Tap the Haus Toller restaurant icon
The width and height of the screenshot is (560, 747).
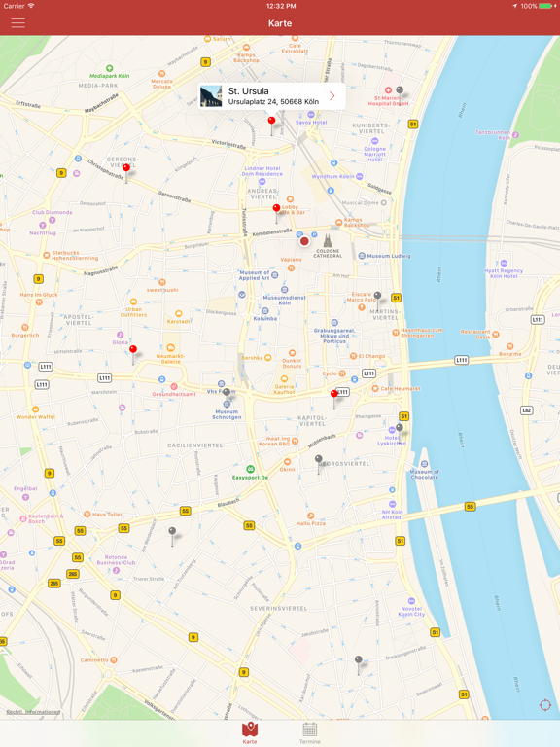click(87, 514)
